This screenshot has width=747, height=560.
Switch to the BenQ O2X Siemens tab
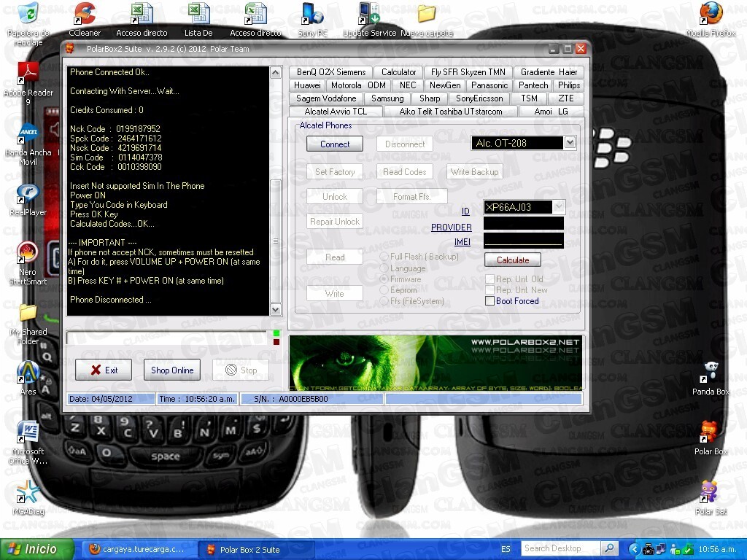(331, 72)
